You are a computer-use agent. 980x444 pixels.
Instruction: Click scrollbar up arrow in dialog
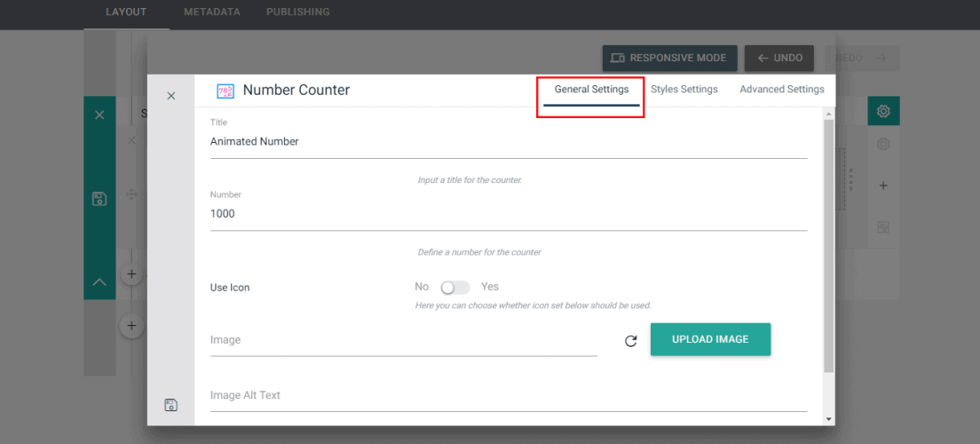point(829,114)
